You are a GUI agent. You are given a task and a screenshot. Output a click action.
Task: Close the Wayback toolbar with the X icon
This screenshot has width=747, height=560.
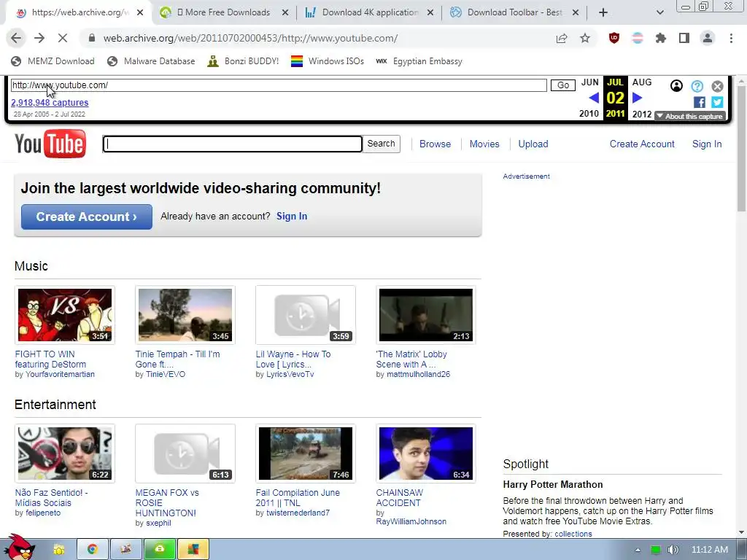click(x=718, y=86)
